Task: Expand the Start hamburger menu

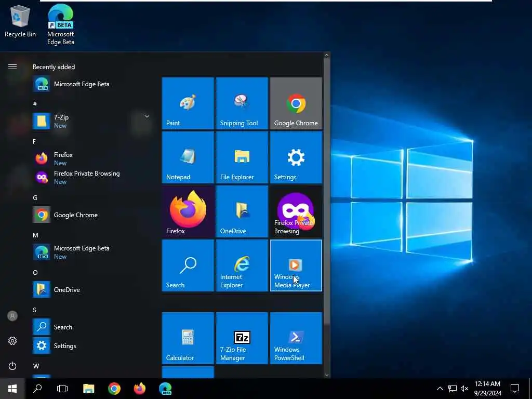Action: coord(12,67)
